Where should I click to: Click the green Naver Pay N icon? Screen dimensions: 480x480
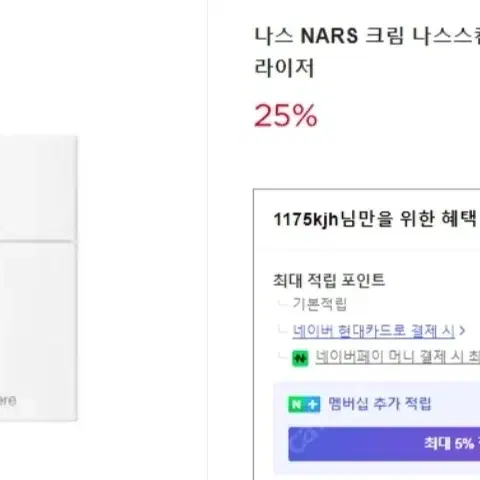tap(300, 359)
